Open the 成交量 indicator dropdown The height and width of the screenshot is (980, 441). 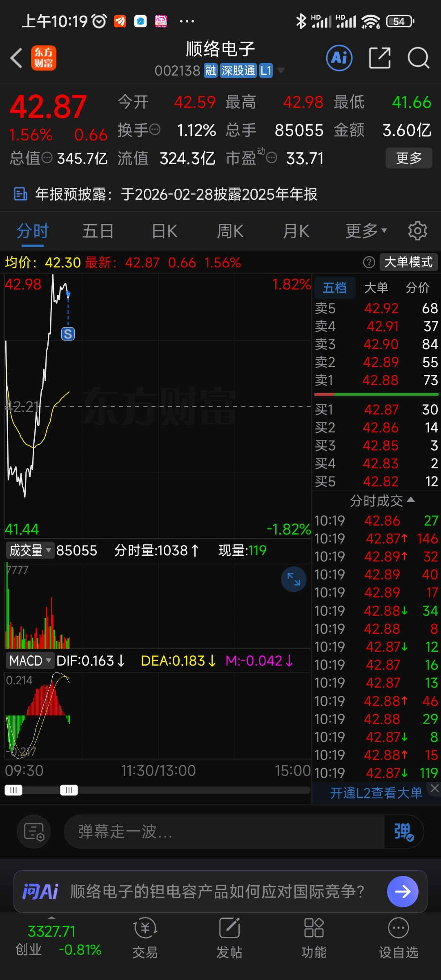pyautogui.click(x=30, y=550)
